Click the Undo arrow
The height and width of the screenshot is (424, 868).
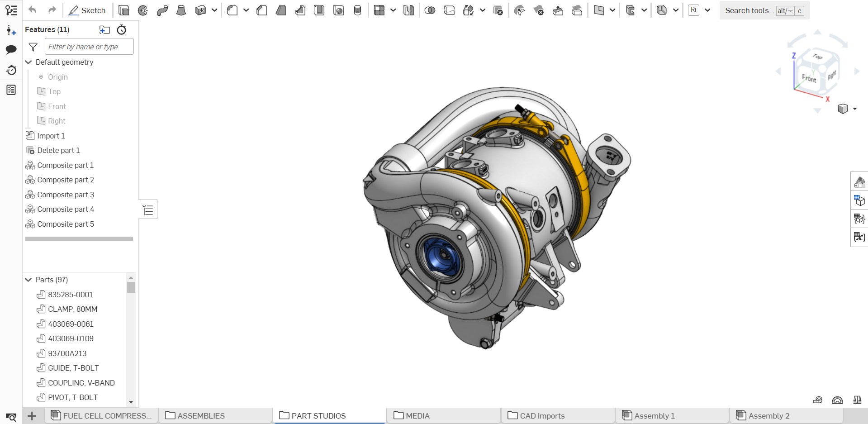[x=32, y=10]
